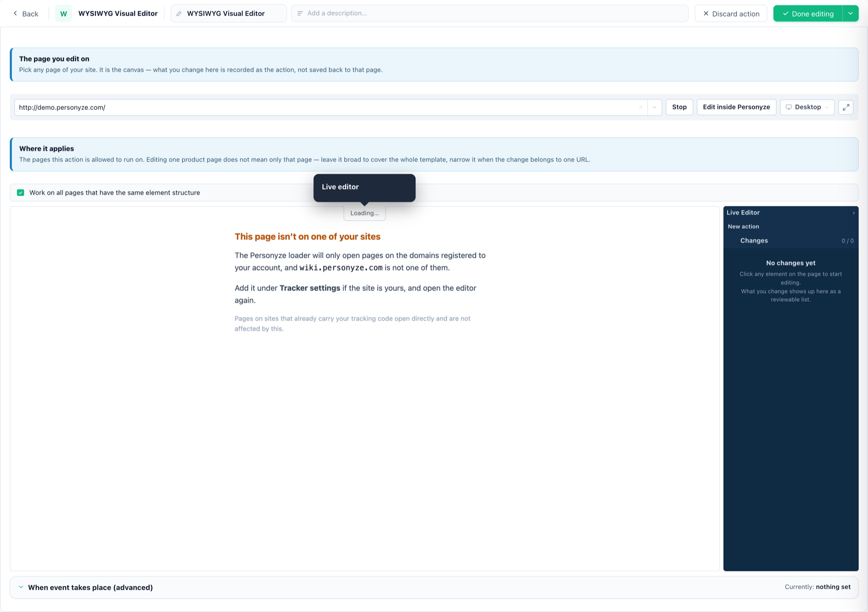
Task: Expand the editor to fullscreen
Action: click(846, 107)
